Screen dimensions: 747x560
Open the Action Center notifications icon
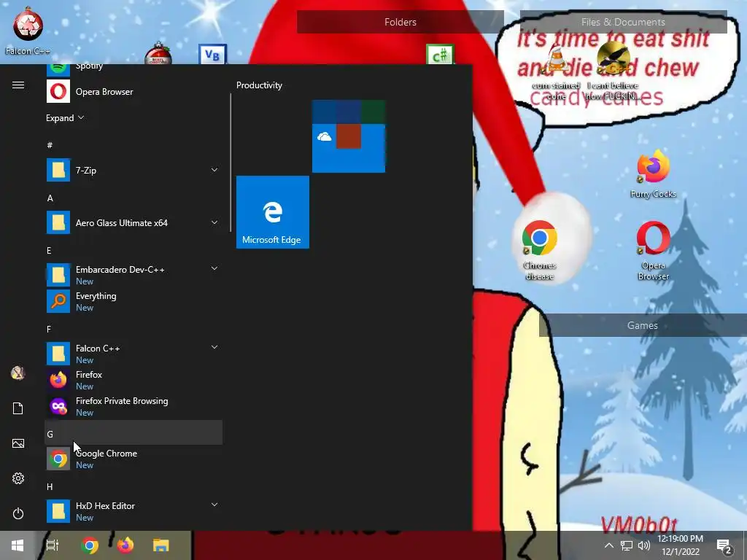tap(724, 545)
